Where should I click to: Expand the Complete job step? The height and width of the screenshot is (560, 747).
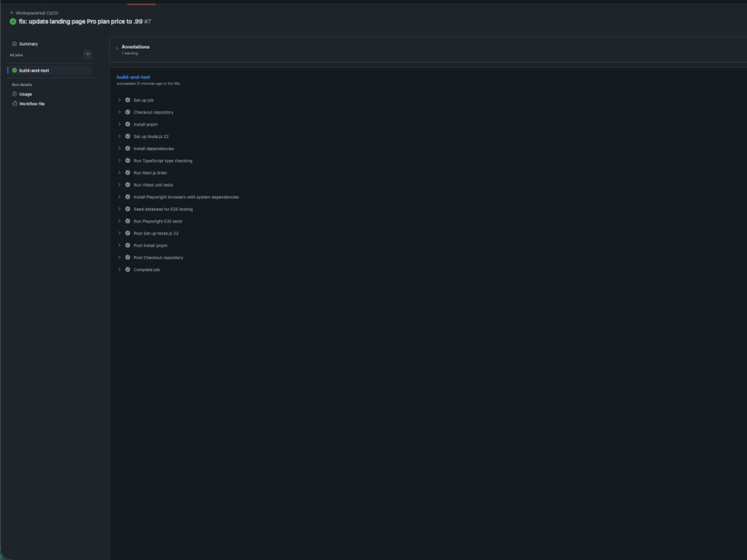click(x=120, y=270)
